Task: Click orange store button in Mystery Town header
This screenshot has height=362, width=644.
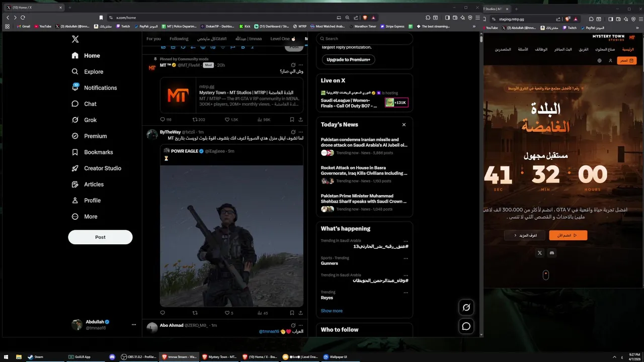Action: (626, 60)
